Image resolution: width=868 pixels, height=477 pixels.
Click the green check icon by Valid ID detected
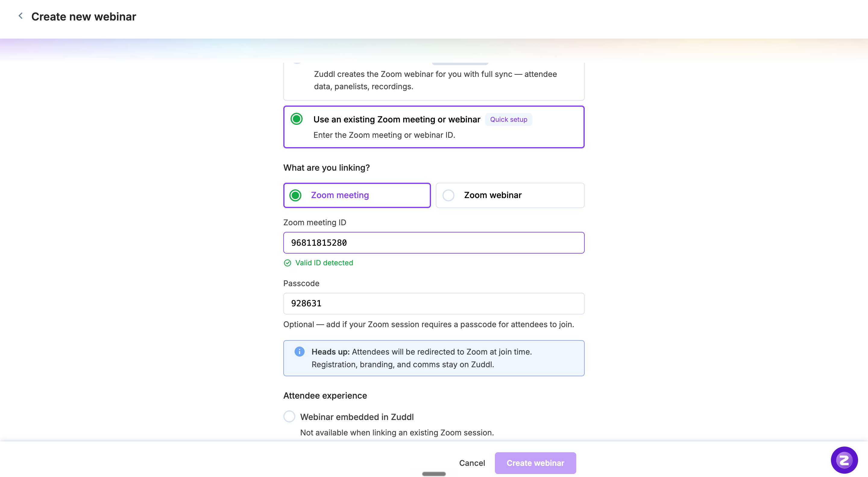pos(288,263)
